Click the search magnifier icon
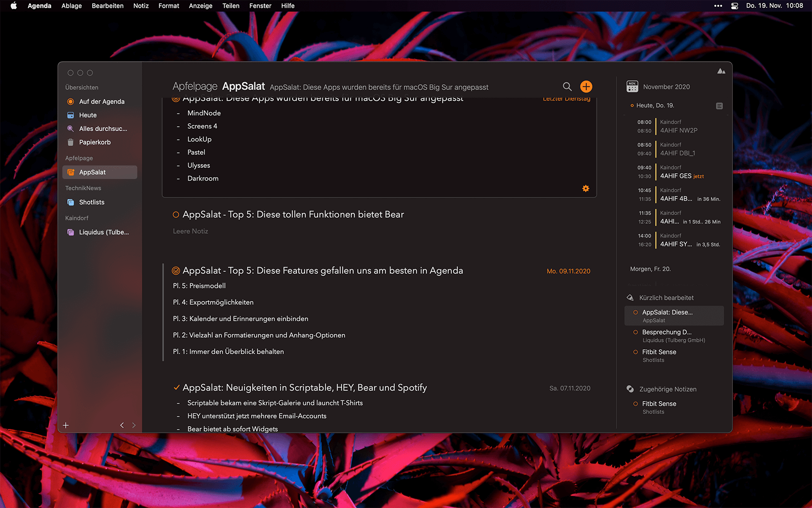 567,87
